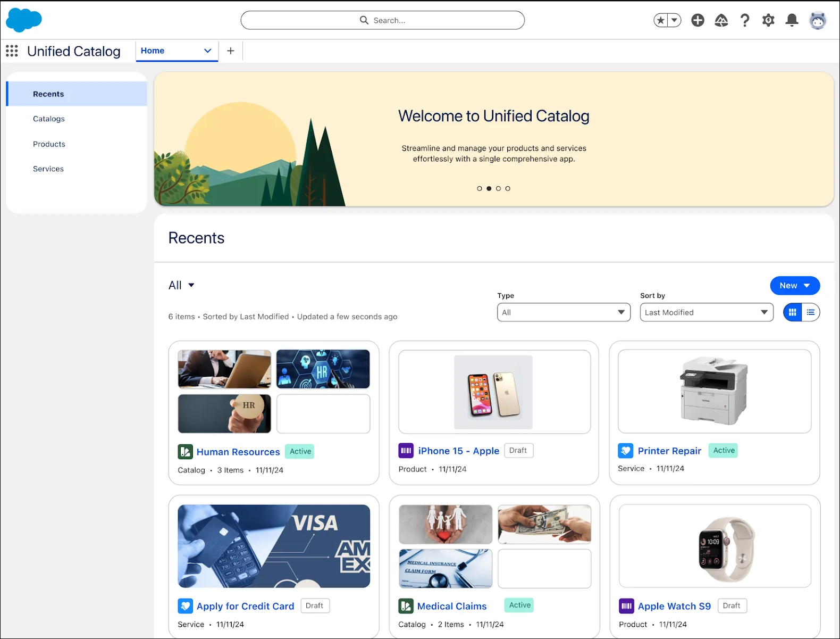Open the Apple Watch S9 product link

point(674,606)
